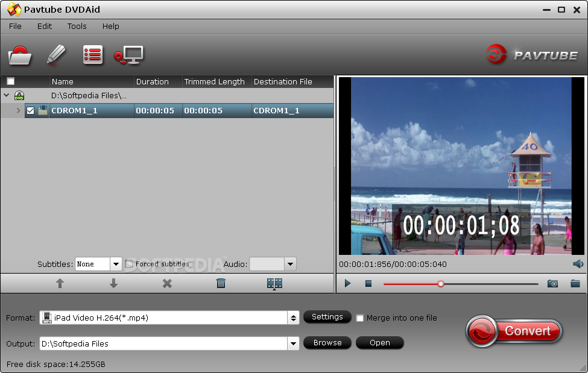Screen dimensions: 588x373
Task: Click the Open output folder button
Action: [379, 343]
